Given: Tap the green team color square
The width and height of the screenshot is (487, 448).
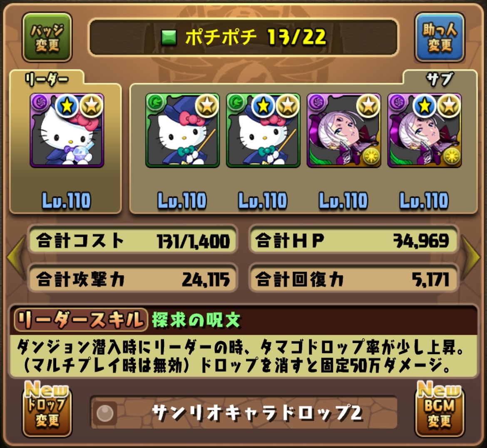Looking at the screenshot, I should coord(169,37).
